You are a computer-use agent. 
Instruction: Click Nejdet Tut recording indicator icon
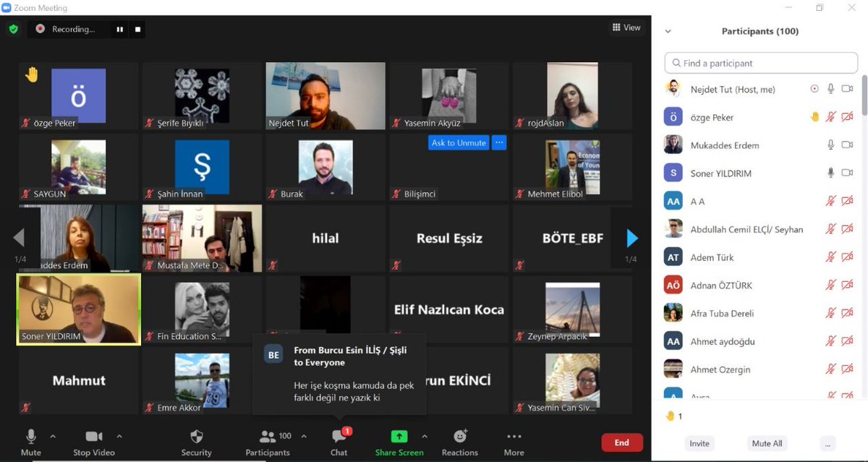(x=814, y=89)
